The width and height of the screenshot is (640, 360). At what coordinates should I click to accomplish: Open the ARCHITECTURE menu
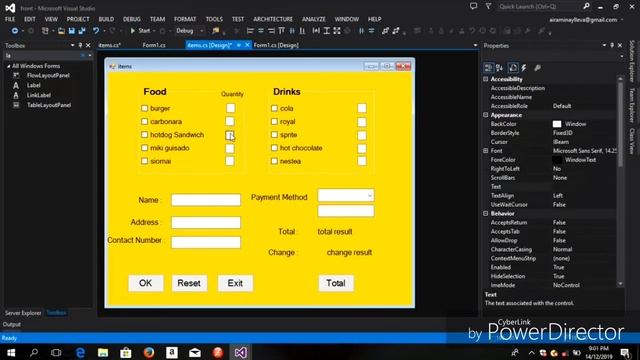273,19
